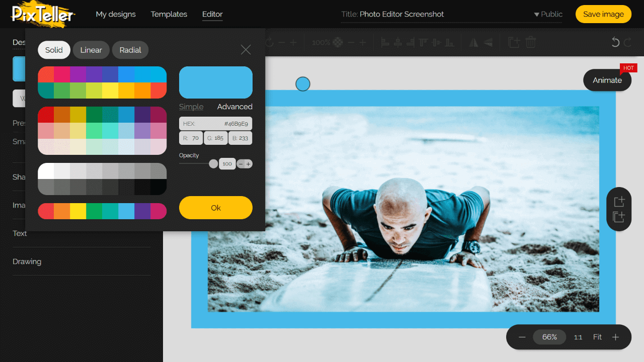
Task: Select the flip horizontal icon
Action: [473, 43]
